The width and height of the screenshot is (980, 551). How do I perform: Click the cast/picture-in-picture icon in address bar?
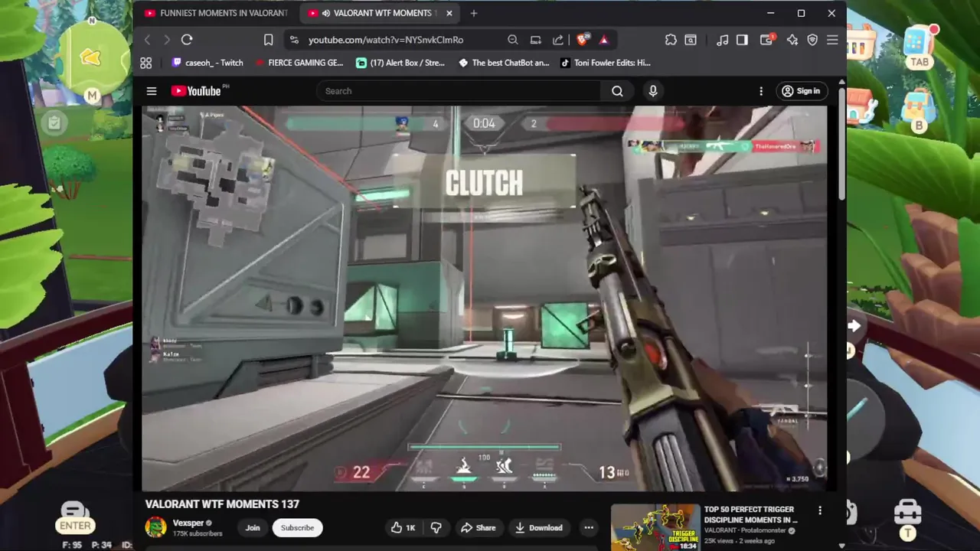pyautogui.click(x=536, y=40)
